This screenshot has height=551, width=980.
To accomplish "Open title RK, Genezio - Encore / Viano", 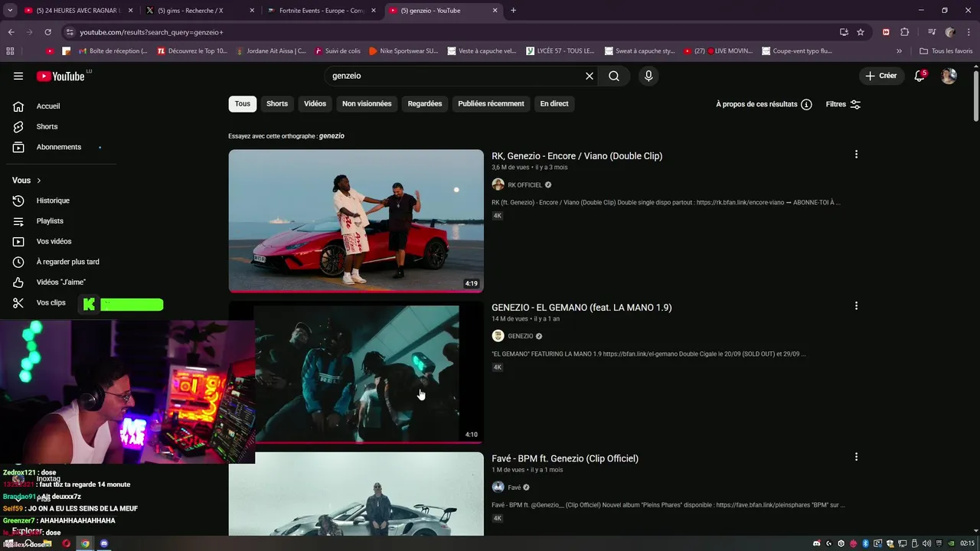I will pyautogui.click(x=577, y=156).
